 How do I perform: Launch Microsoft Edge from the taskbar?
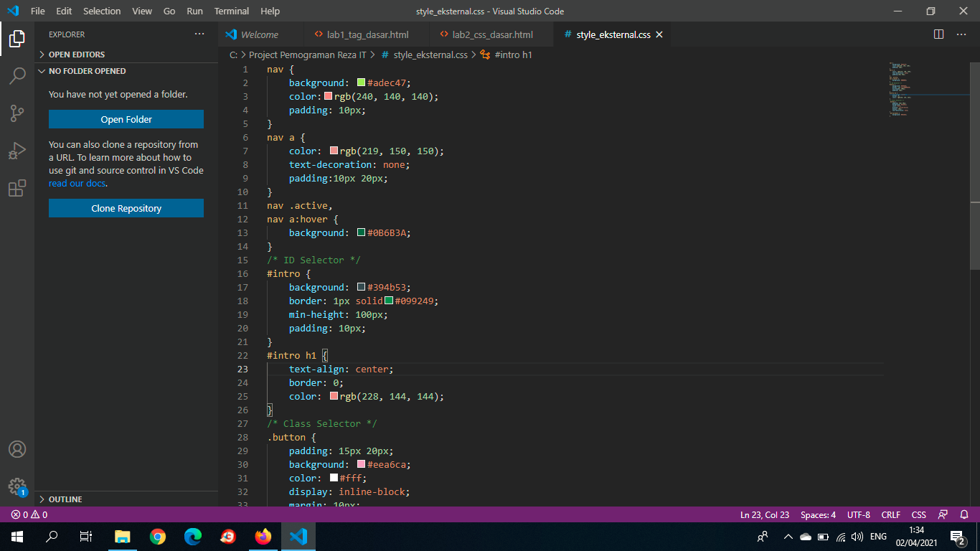pos(193,537)
